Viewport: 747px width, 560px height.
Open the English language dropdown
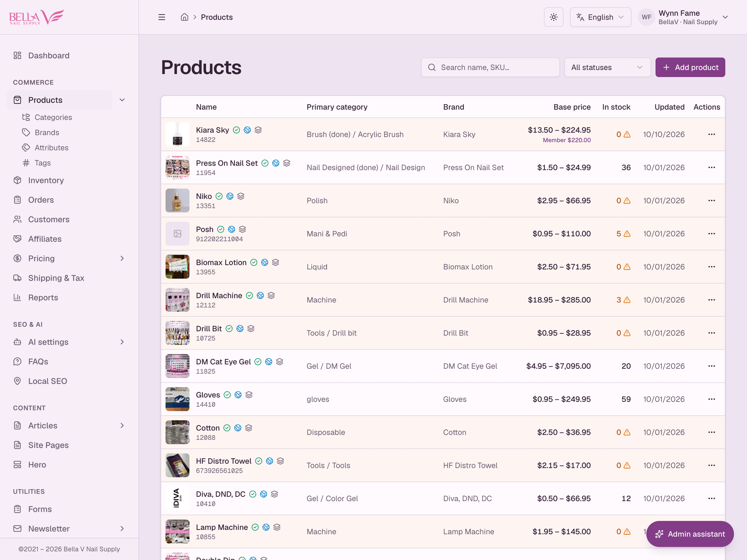[601, 17]
